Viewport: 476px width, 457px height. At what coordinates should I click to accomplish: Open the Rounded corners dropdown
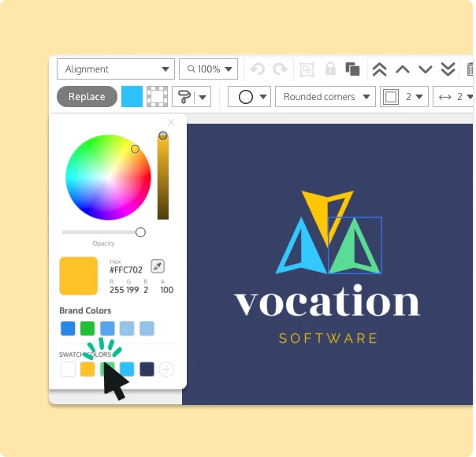(325, 96)
